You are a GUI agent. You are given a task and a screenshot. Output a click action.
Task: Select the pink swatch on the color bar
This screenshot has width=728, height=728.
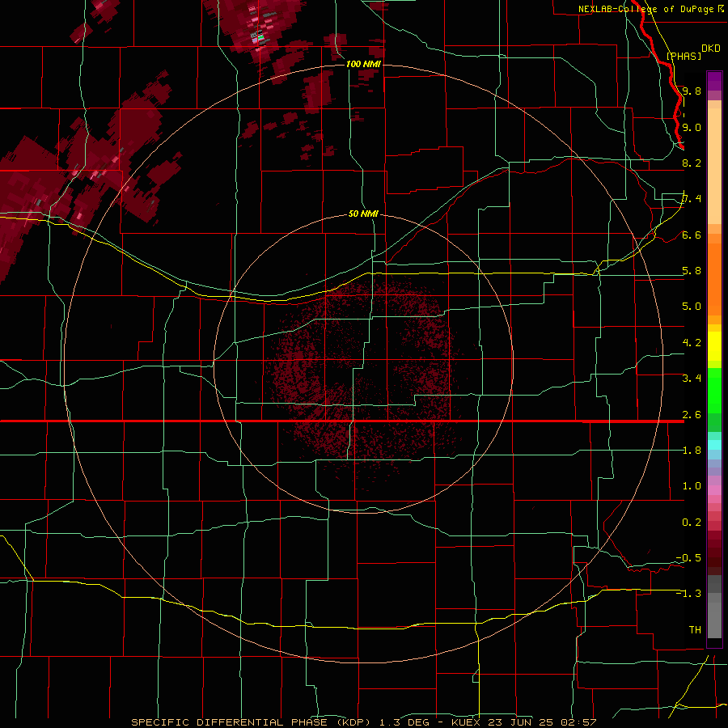click(x=714, y=490)
